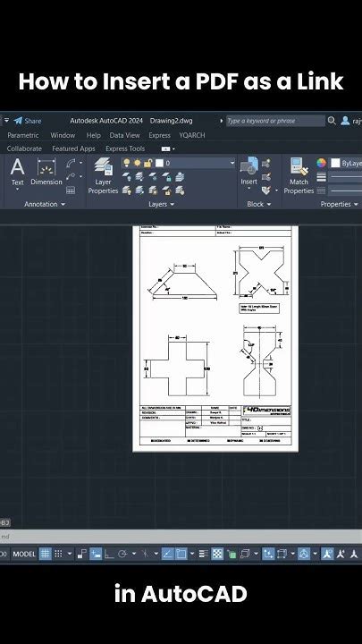Click the Create Block icon

266,164
